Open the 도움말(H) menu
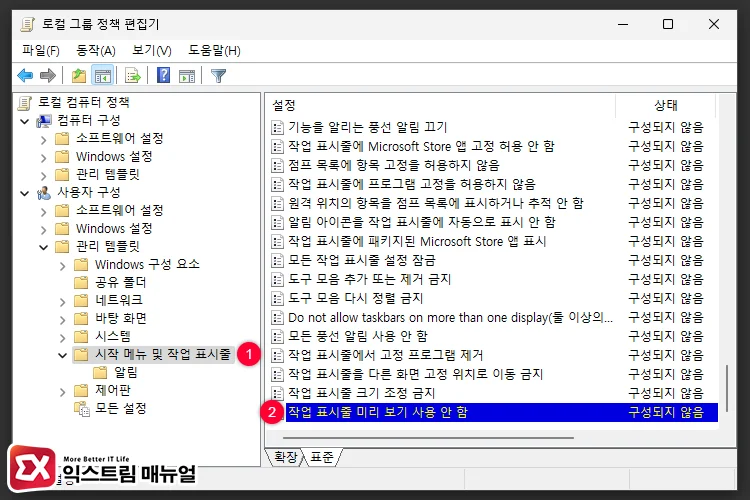The width and height of the screenshot is (750, 500). 214,50
